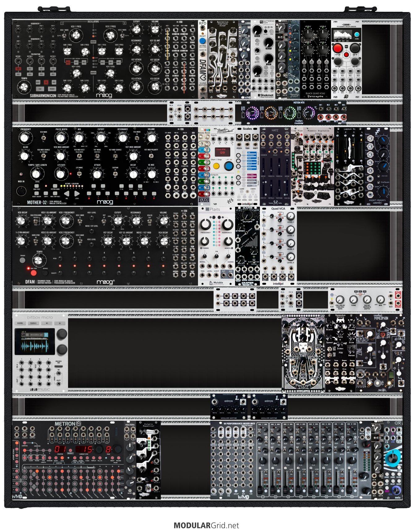Click the Subharmonicon NEXT button
The height and width of the screenshot is (532, 413).
[x=54, y=83]
